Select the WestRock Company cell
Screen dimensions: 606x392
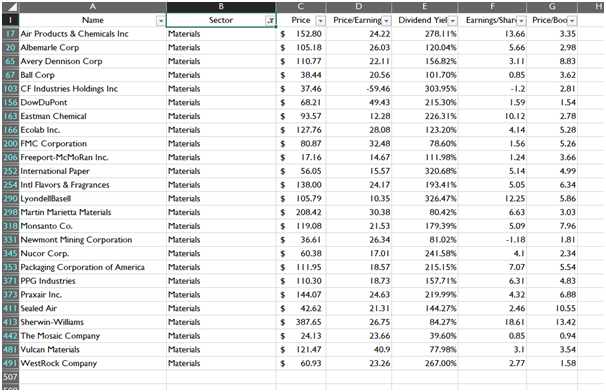93,363
